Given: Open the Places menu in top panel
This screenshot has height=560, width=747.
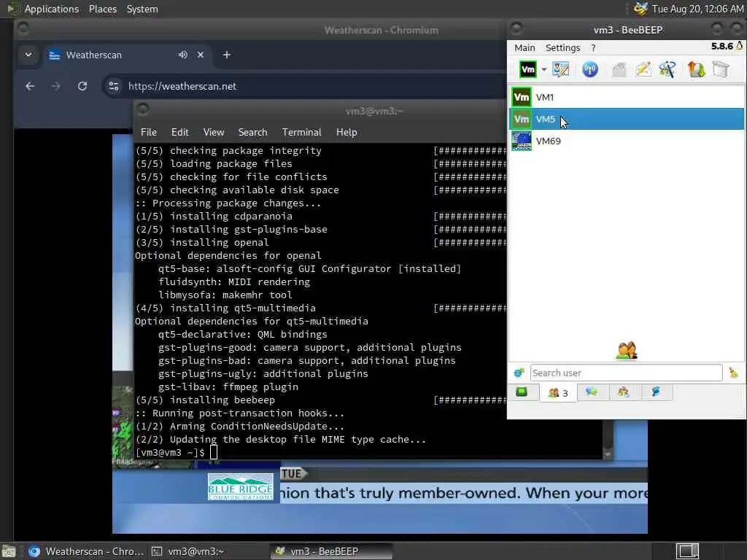Looking at the screenshot, I should click(x=102, y=9).
